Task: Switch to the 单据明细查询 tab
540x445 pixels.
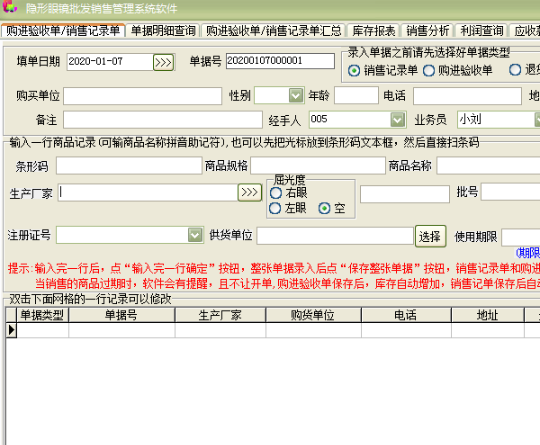Action: tap(163, 31)
